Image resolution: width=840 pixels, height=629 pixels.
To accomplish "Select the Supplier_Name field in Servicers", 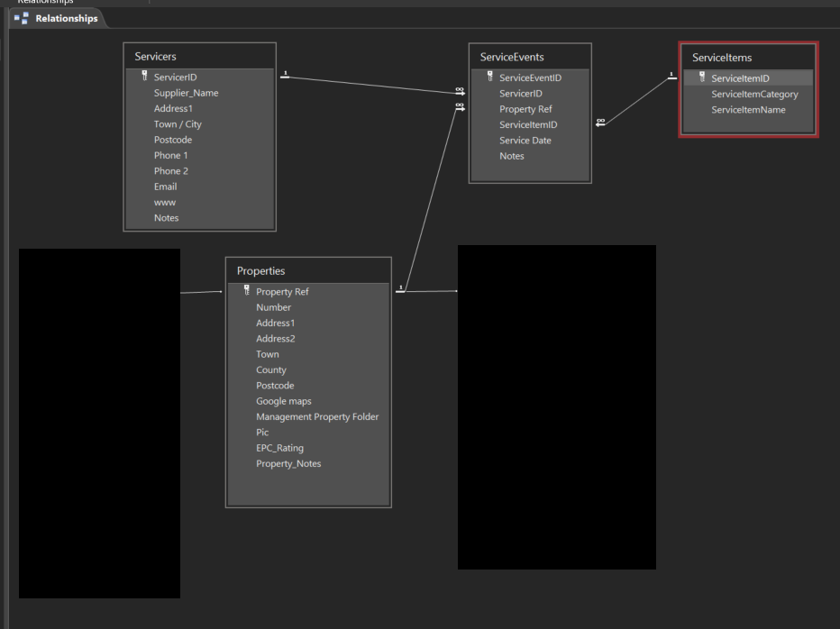I will coord(186,93).
